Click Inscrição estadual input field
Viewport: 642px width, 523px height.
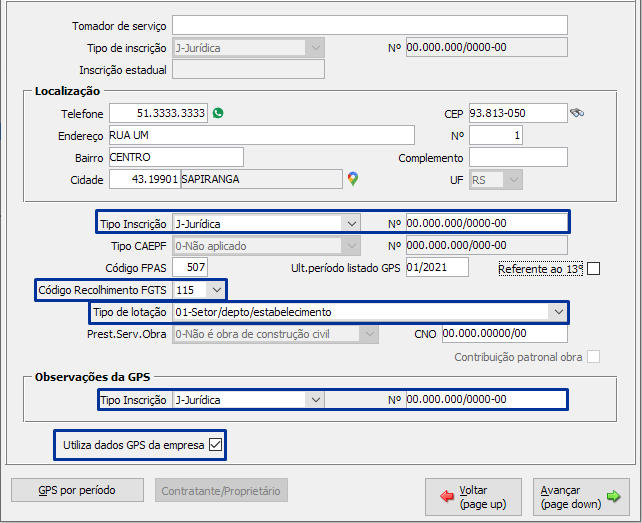click(x=248, y=69)
